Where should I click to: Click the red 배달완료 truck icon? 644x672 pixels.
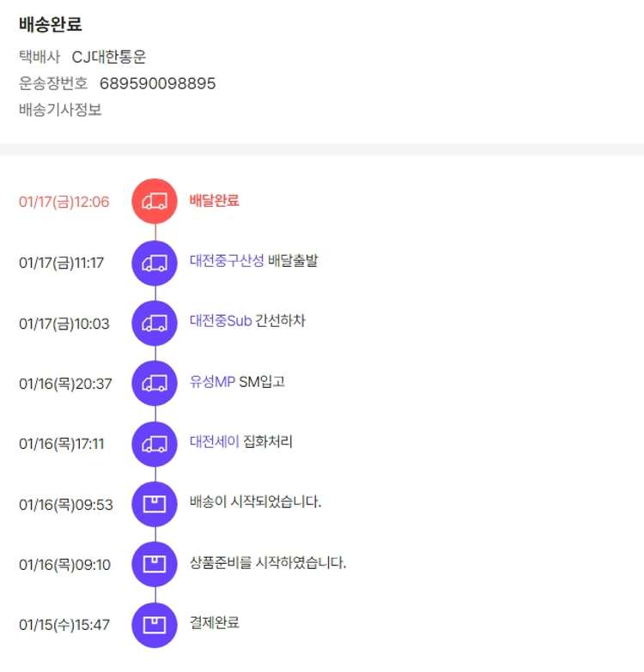[155, 202]
